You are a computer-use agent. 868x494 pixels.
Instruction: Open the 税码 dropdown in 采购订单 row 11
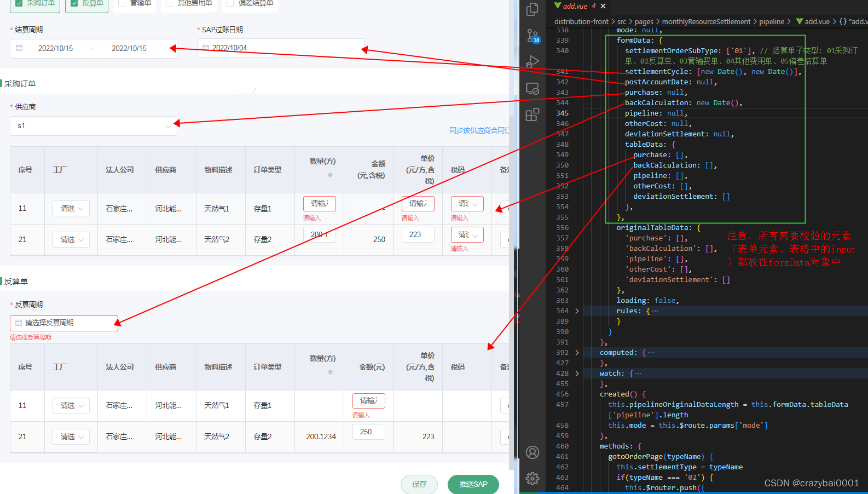pyautogui.click(x=467, y=204)
